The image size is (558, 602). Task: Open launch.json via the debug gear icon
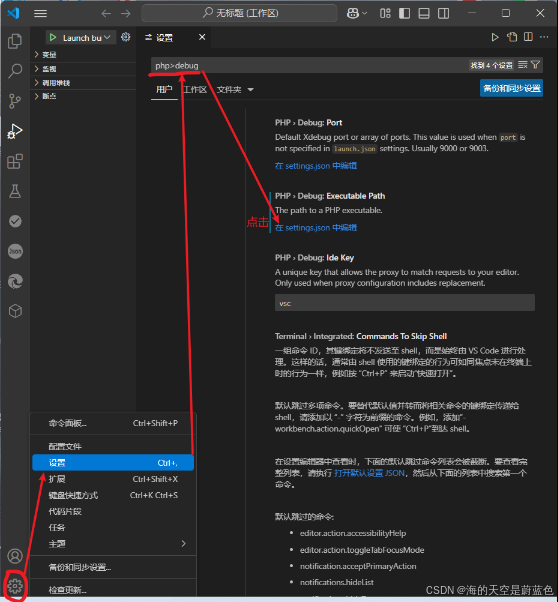click(126, 37)
